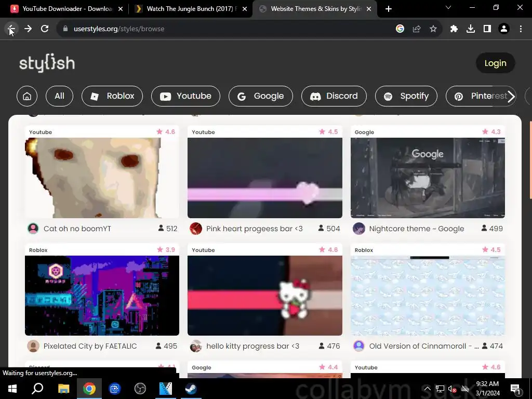Viewport: 532px width, 399px height.
Task: Click Pink heart progeess bar <3 title
Action: tap(255, 229)
